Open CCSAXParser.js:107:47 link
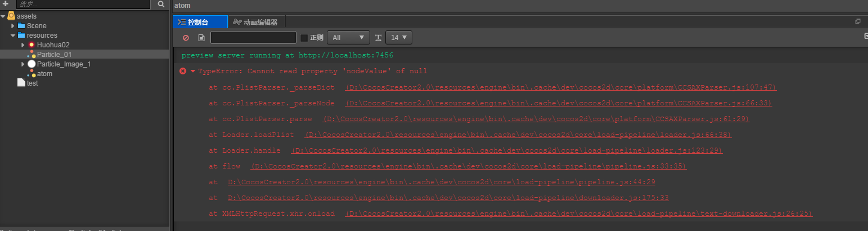The width and height of the screenshot is (868, 231). [x=561, y=87]
